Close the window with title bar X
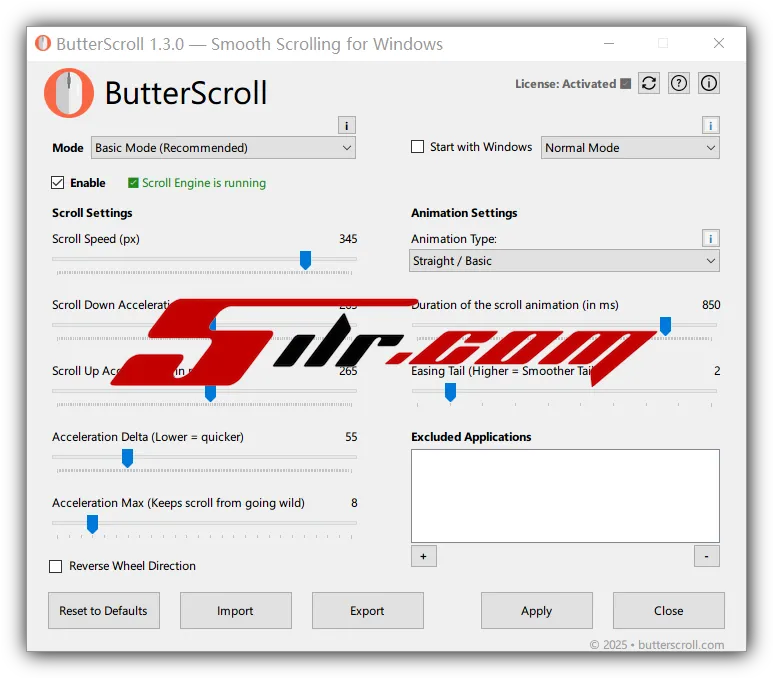This screenshot has height=678, width=773. click(x=719, y=43)
